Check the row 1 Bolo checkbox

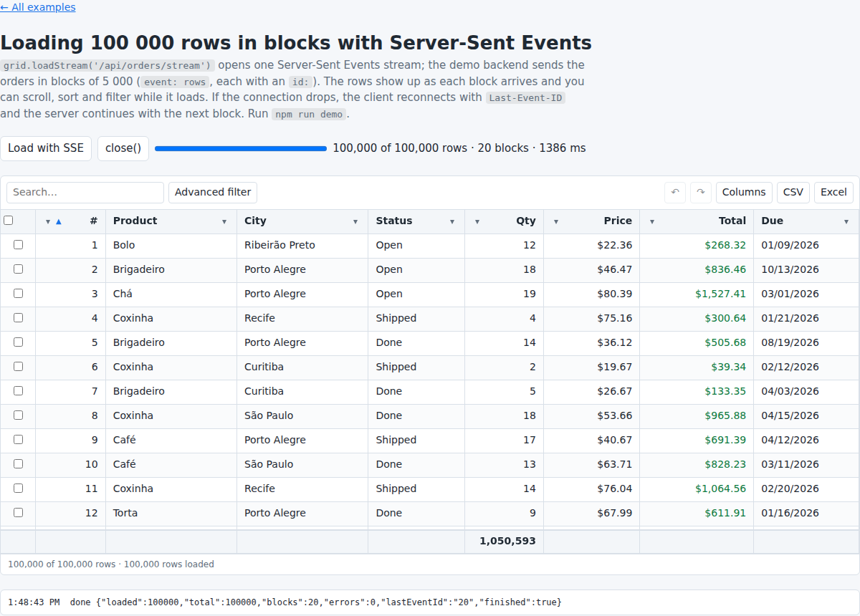(18, 245)
